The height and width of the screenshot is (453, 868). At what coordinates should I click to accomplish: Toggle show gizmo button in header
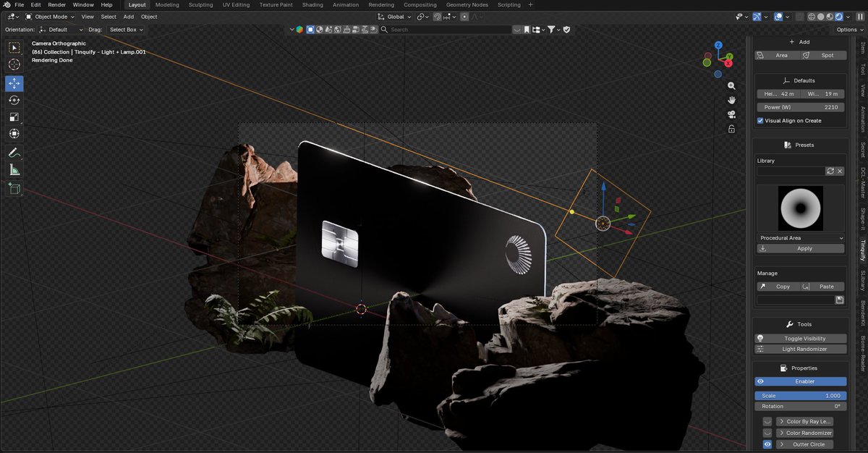tap(757, 16)
